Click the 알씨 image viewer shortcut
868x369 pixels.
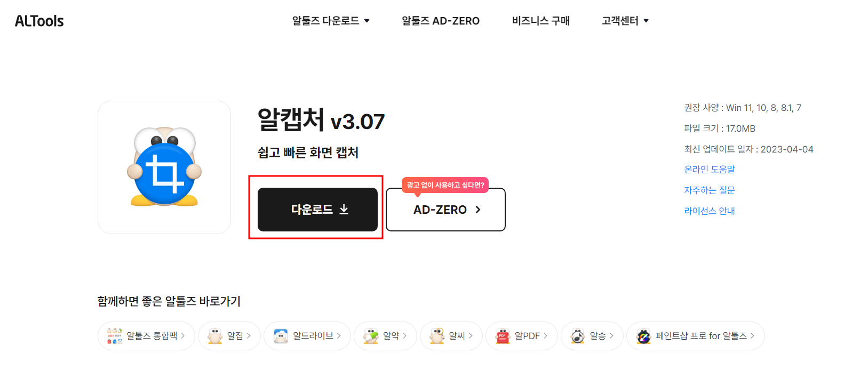[x=451, y=335]
